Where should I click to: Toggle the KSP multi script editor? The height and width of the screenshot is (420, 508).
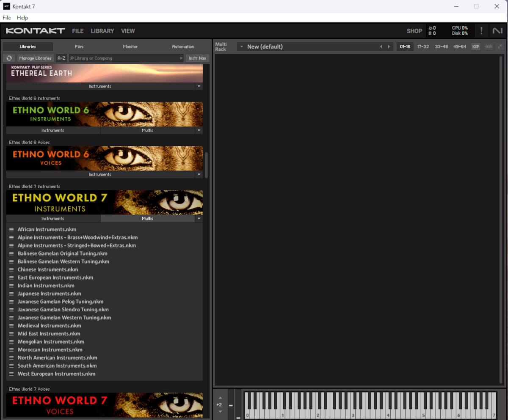[x=476, y=47]
